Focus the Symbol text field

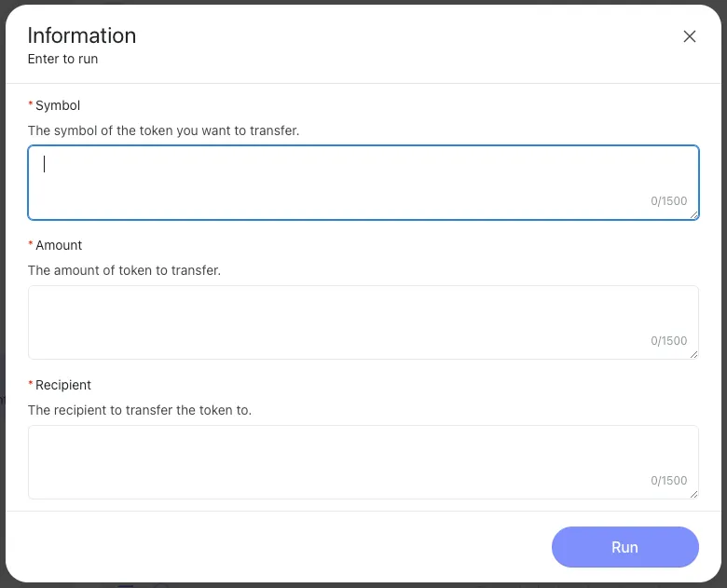tap(354, 177)
